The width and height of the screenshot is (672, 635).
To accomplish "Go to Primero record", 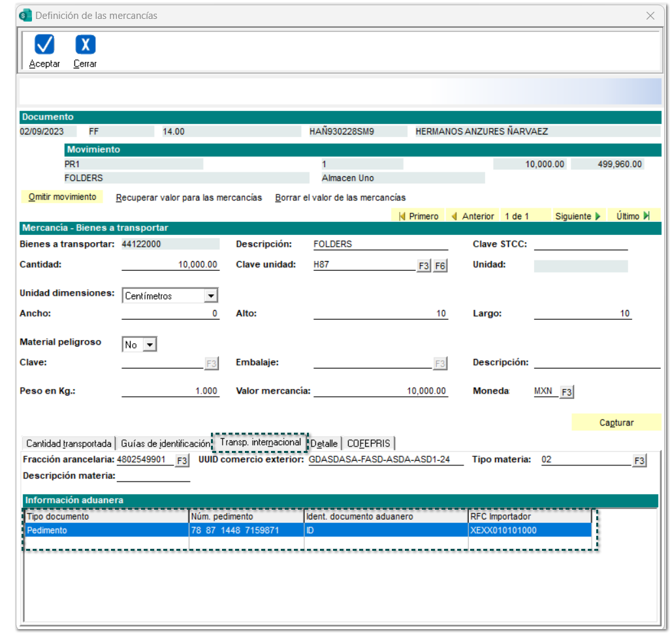I will coord(419,216).
